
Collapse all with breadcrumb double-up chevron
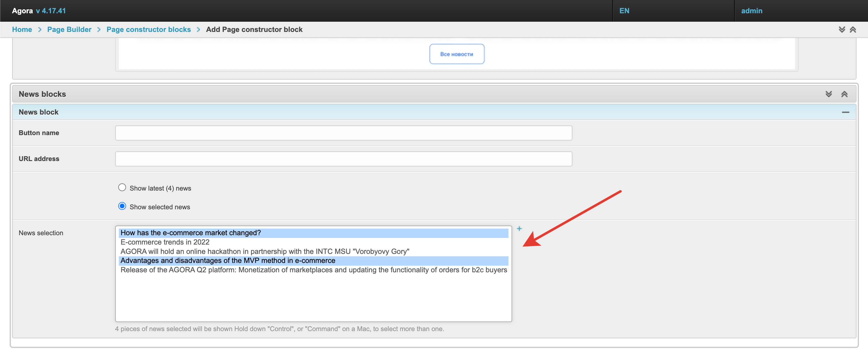click(853, 30)
